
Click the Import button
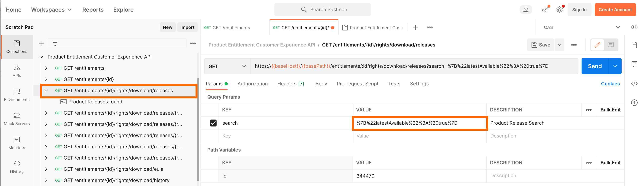187,27
